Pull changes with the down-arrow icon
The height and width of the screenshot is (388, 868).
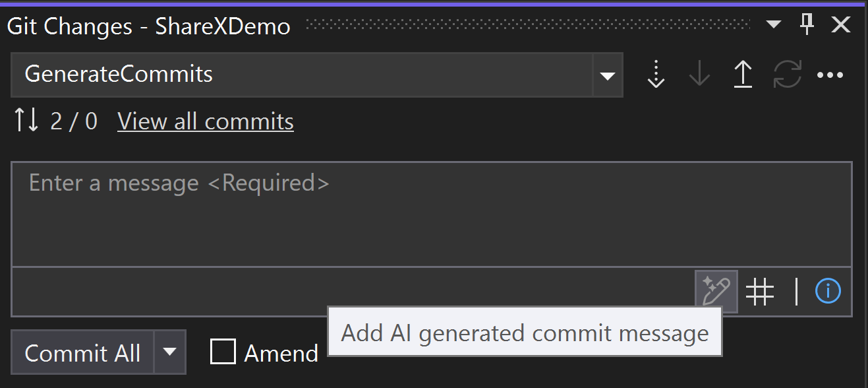coord(699,75)
